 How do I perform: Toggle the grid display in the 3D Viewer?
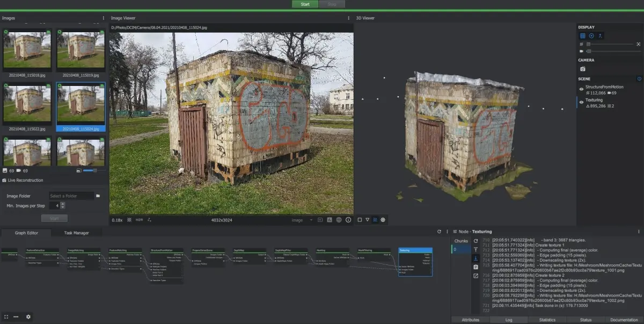(582, 35)
